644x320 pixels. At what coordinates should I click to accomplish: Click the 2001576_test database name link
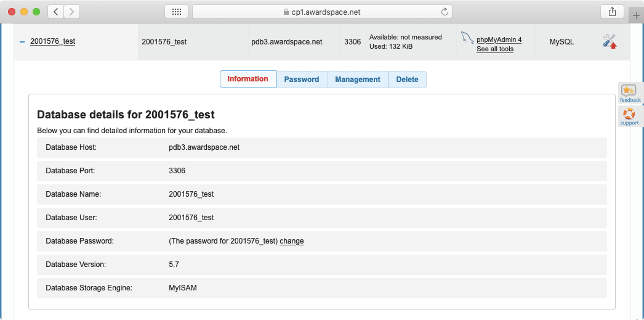tap(52, 41)
